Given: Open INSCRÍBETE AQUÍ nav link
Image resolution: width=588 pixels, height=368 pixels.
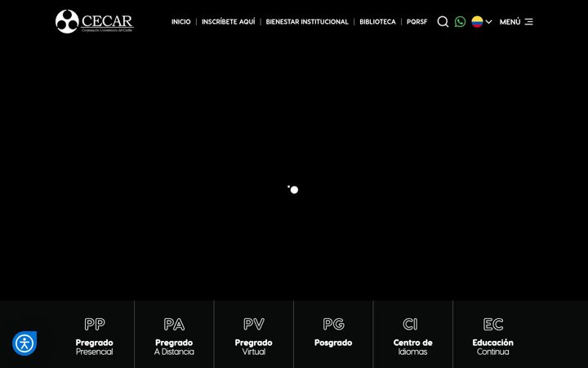Looking at the screenshot, I should point(229,22).
